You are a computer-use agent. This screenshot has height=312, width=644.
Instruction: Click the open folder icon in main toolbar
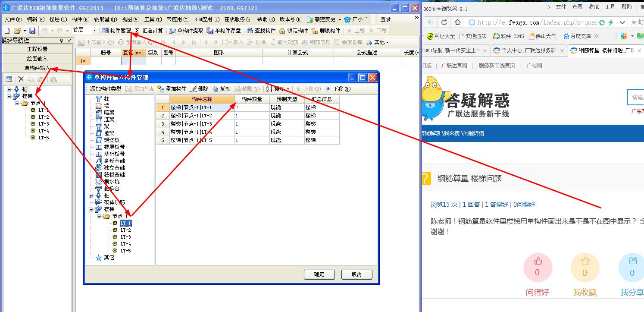coord(17,31)
